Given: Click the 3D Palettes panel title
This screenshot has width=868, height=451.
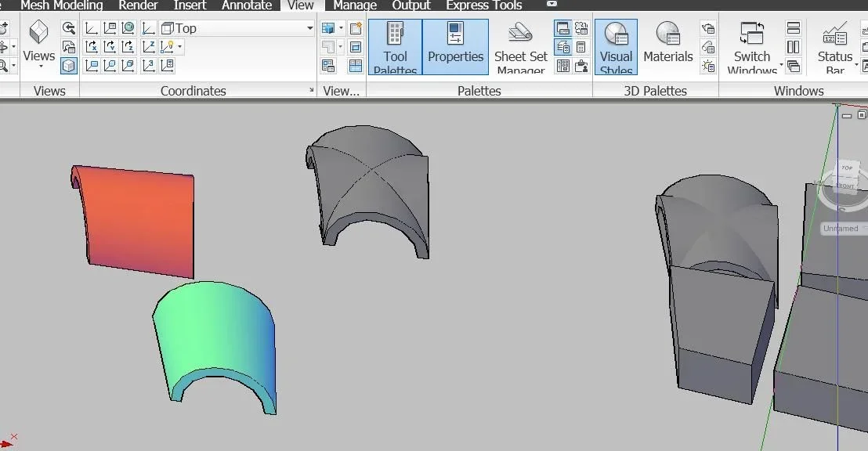Looking at the screenshot, I should (x=656, y=91).
